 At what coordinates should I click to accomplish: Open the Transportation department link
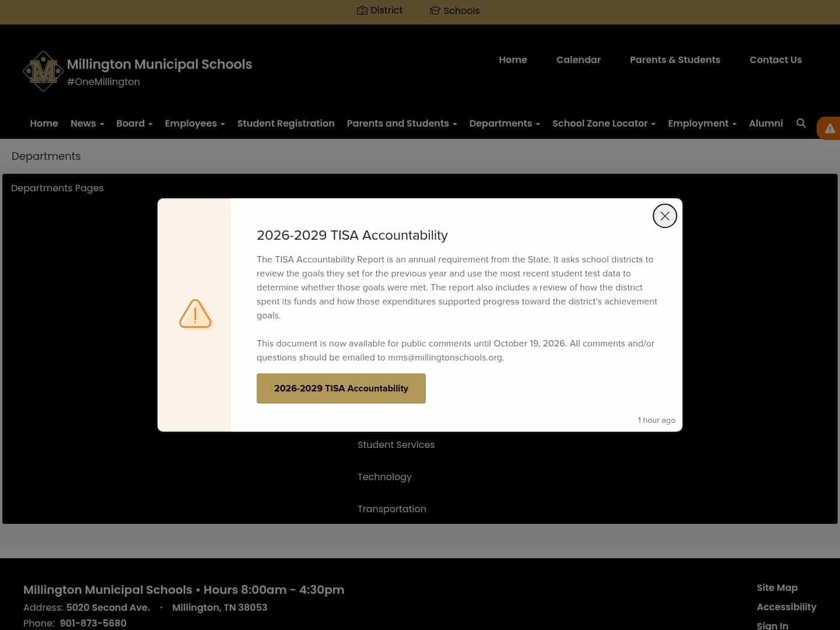391,509
